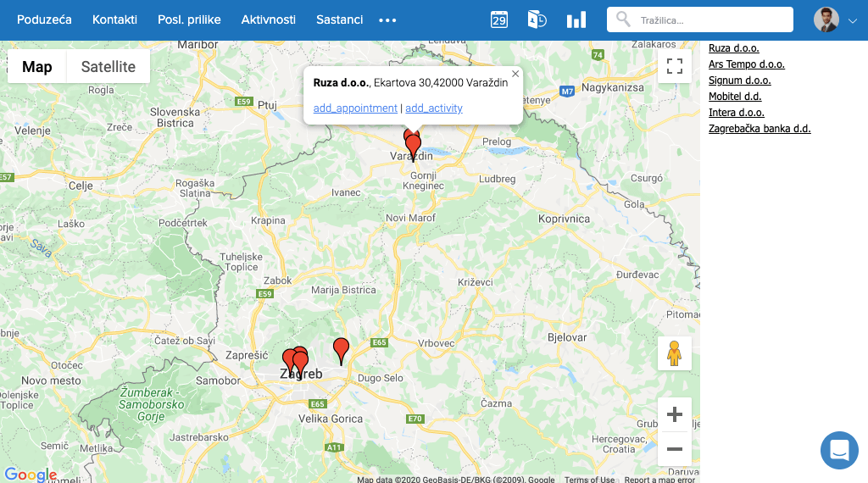
Task: Click the add_appointment link
Action: (x=355, y=108)
